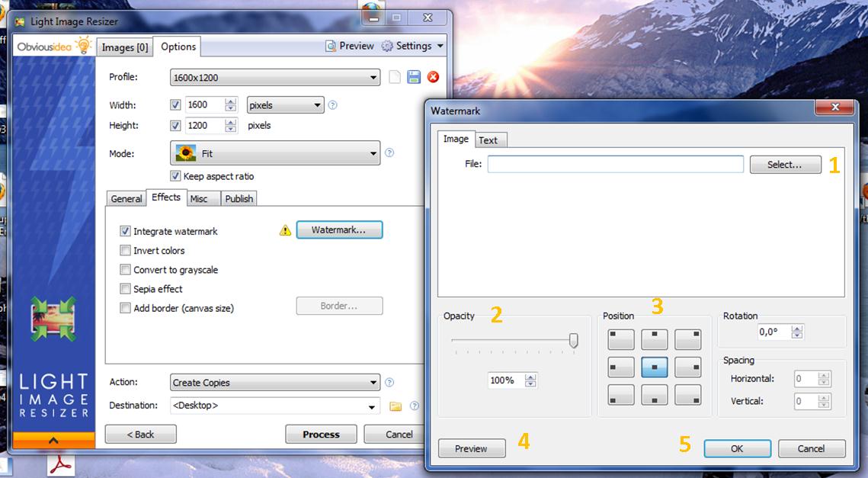
Task: Click the browse destination folder icon
Action: pos(396,406)
